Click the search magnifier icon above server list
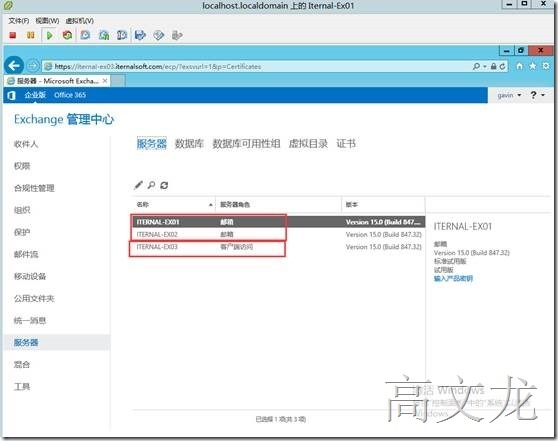The height and width of the screenshot is (441, 558). (x=151, y=185)
